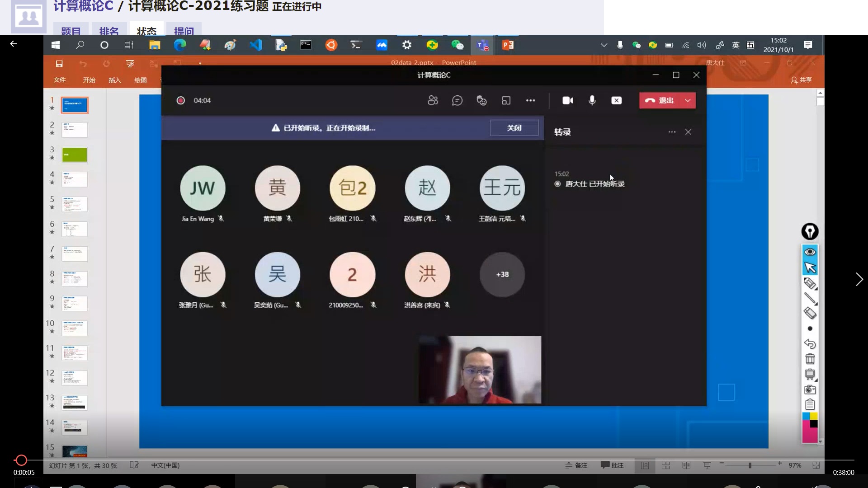This screenshot has width=868, height=488.
Task: Select the JW Jia En Wang avatar
Action: pyautogui.click(x=203, y=188)
